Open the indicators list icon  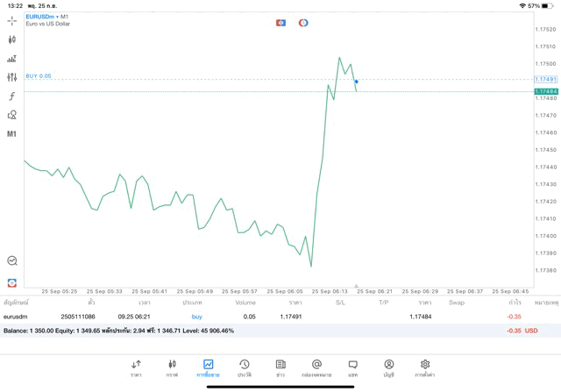click(x=11, y=59)
